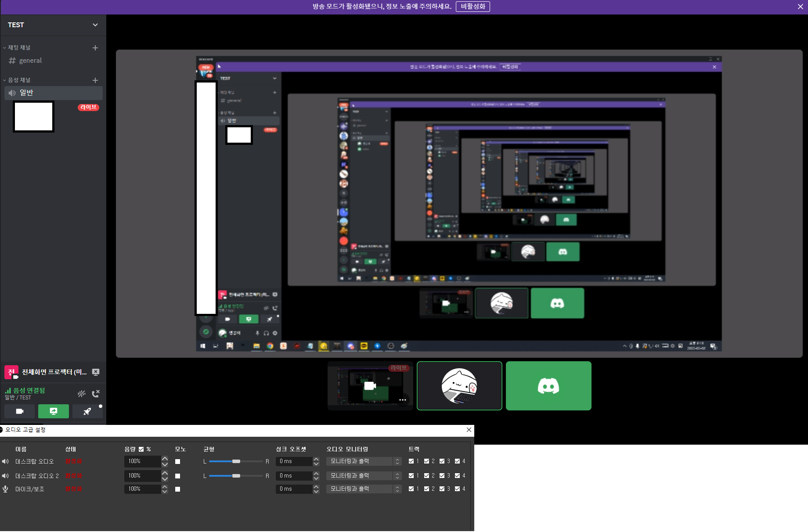Collapse the 음성 채널 category

(x=19, y=80)
